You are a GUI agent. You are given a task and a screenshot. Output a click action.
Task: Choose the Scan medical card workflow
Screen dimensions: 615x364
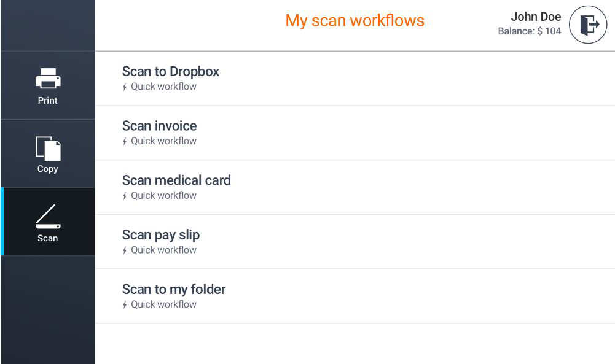pyautogui.click(x=176, y=180)
